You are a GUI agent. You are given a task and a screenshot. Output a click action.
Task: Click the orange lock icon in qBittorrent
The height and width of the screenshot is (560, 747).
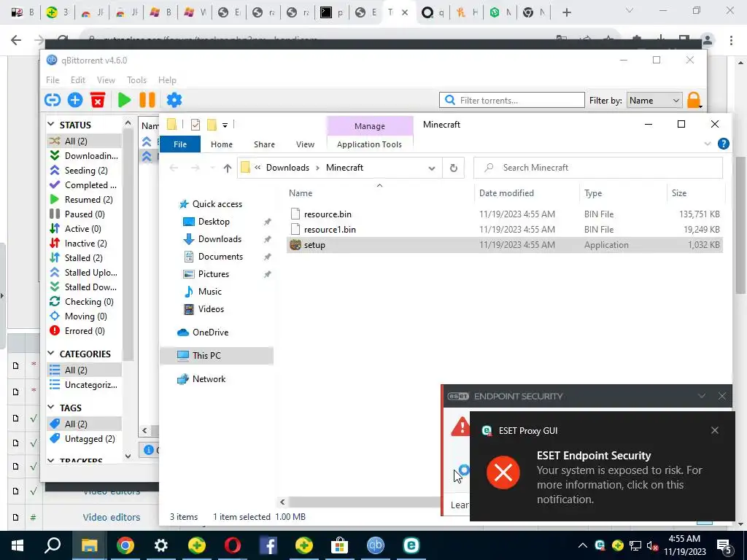[x=694, y=100]
